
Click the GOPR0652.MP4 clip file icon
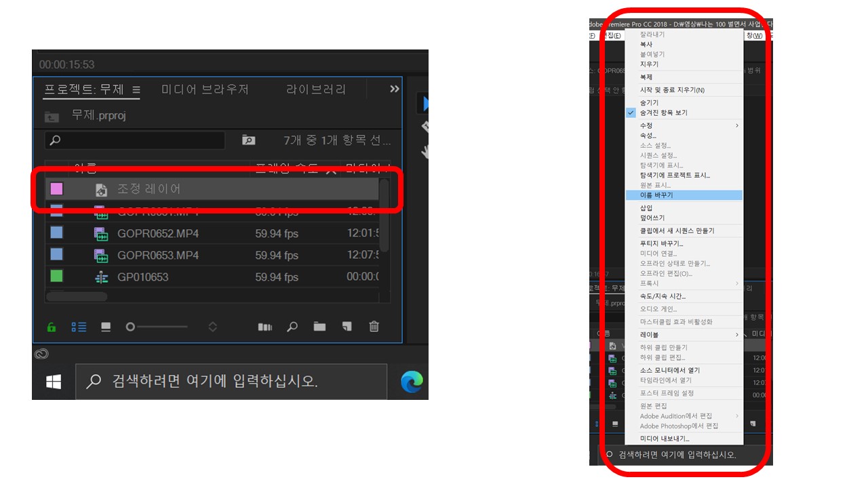[x=101, y=234]
